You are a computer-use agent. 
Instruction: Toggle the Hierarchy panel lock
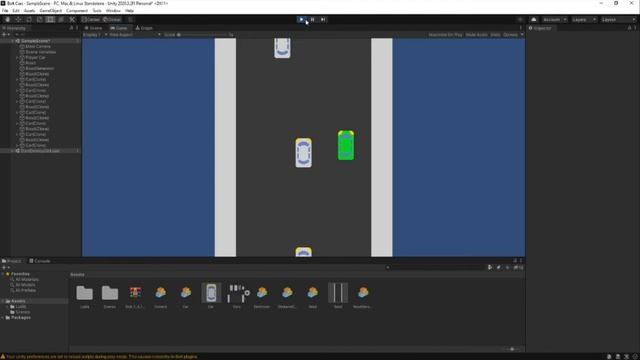click(x=71, y=28)
